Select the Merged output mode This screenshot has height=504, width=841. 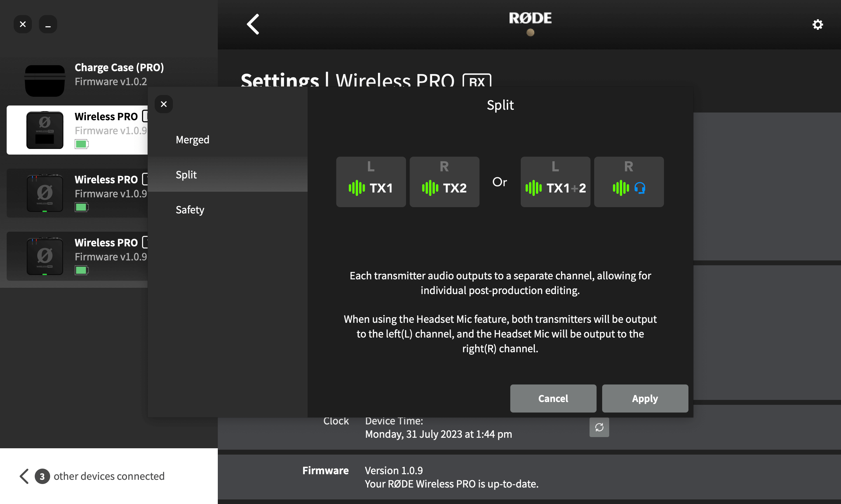(193, 139)
